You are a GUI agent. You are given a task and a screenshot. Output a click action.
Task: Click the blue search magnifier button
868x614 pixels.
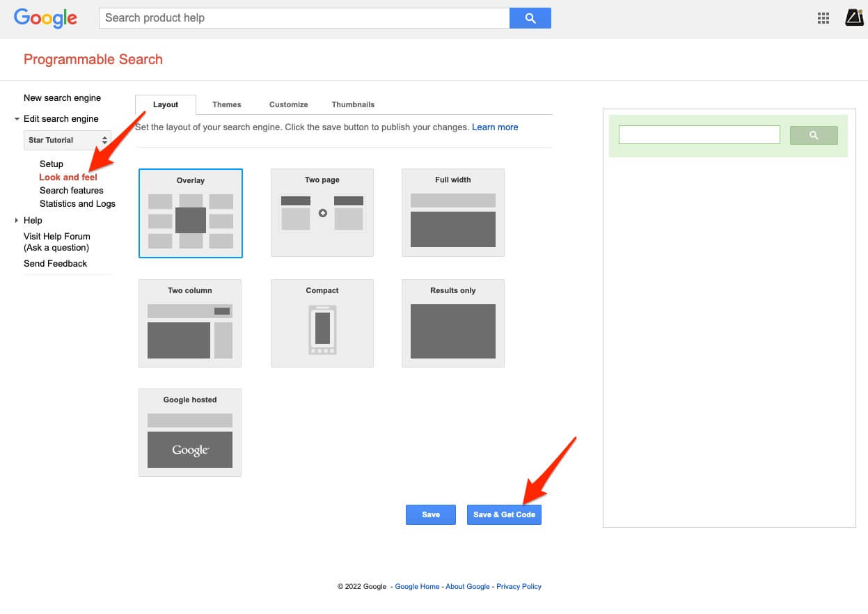point(530,17)
